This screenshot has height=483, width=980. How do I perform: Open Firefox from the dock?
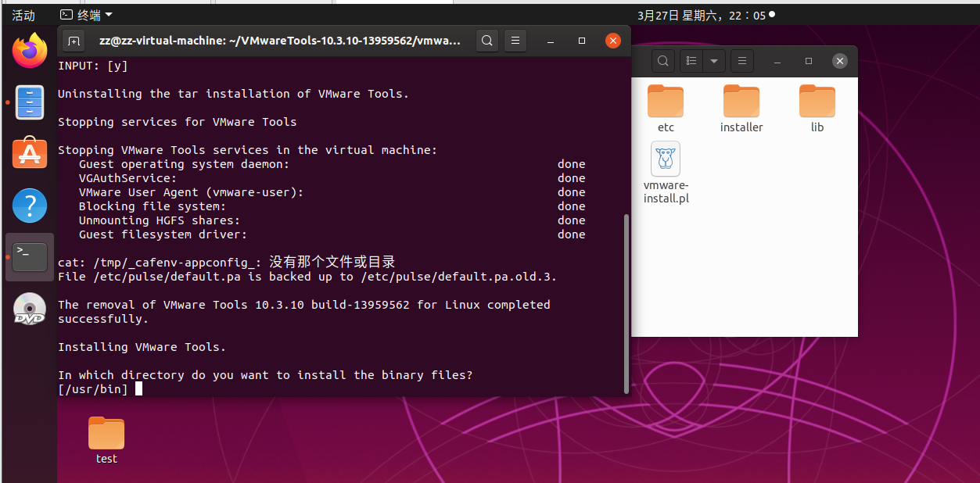[x=30, y=50]
